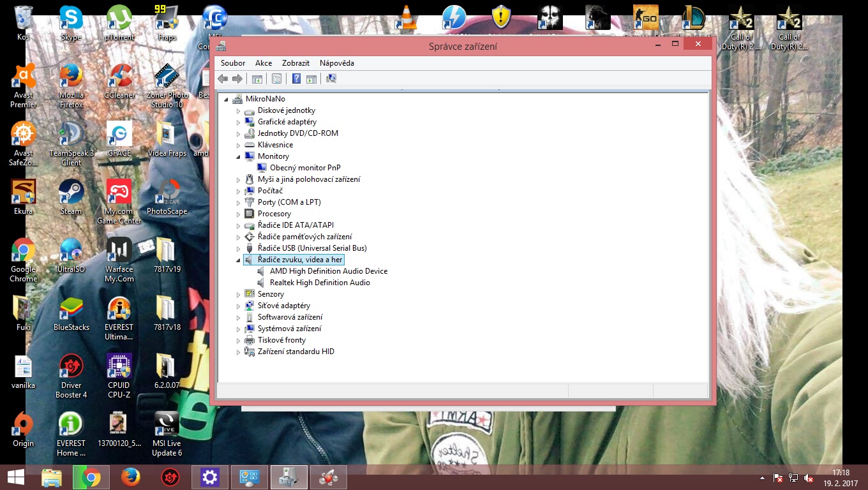The height and width of the screenshot is (490, 868).
Task: Open the Akce menu
Action: tap(264, 63)
